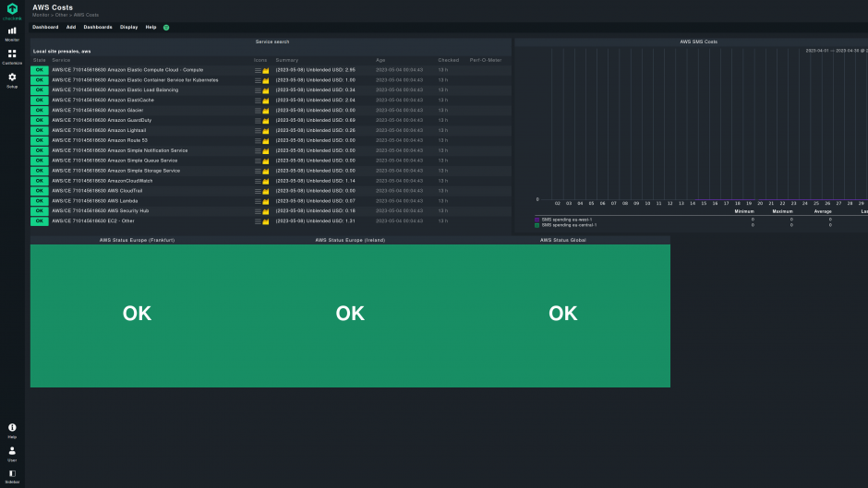
Task: Click the green circular status icon beside Help
Action: click(x=166, y=28)
